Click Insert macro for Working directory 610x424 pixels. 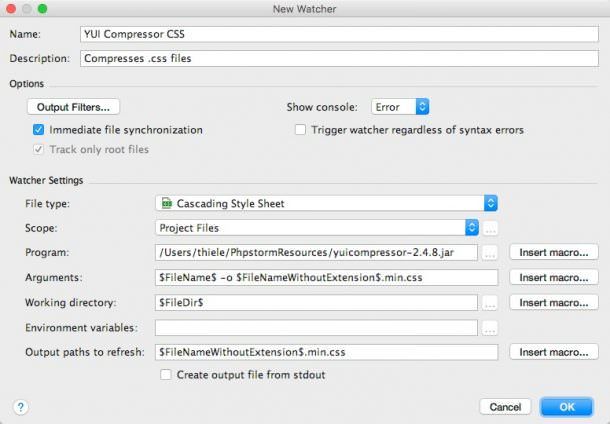coord(554,303)
